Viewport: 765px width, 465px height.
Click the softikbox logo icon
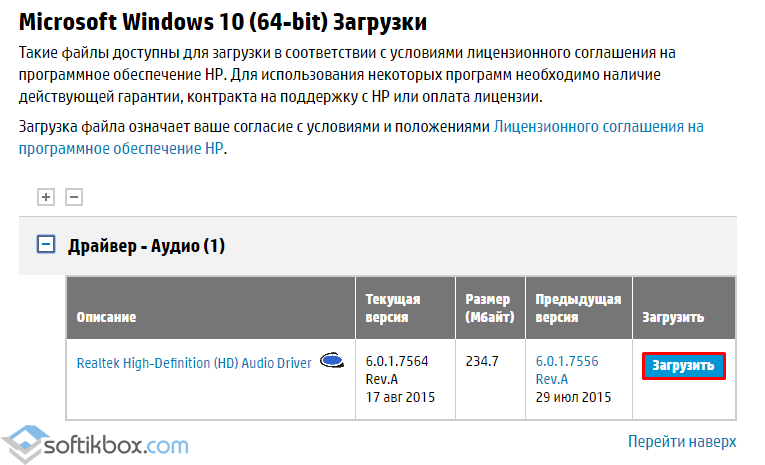[27, 443]
